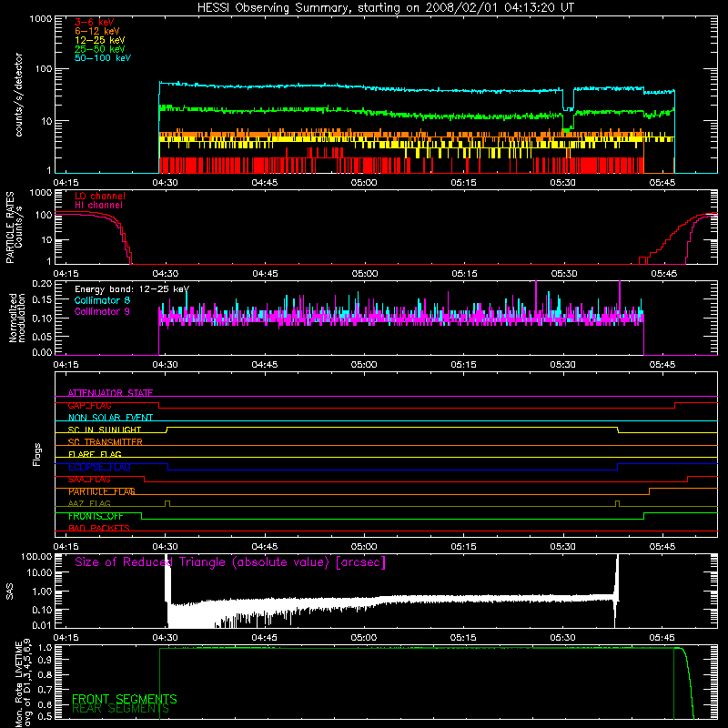Click the A4Z_FLAG pulse just after 04:30

coord(167,504)
